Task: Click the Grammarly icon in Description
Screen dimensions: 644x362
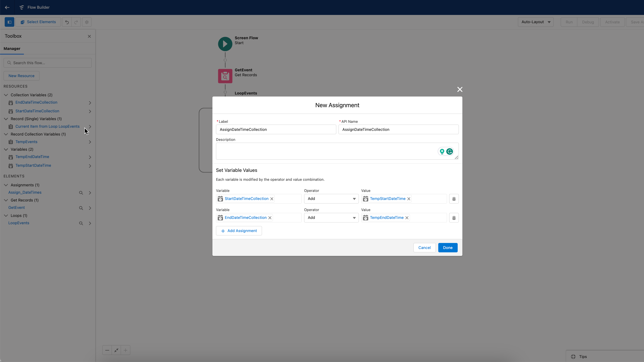Action: click(449, 152)
